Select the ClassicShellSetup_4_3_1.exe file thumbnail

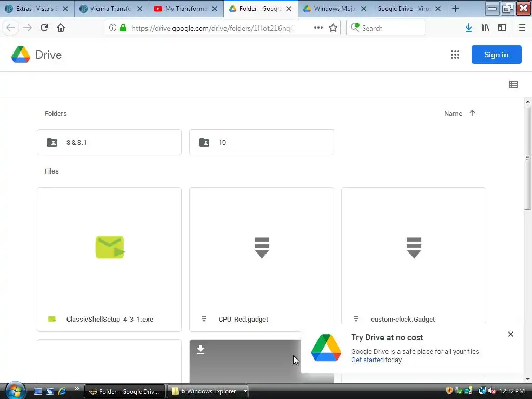pos(109,247)
